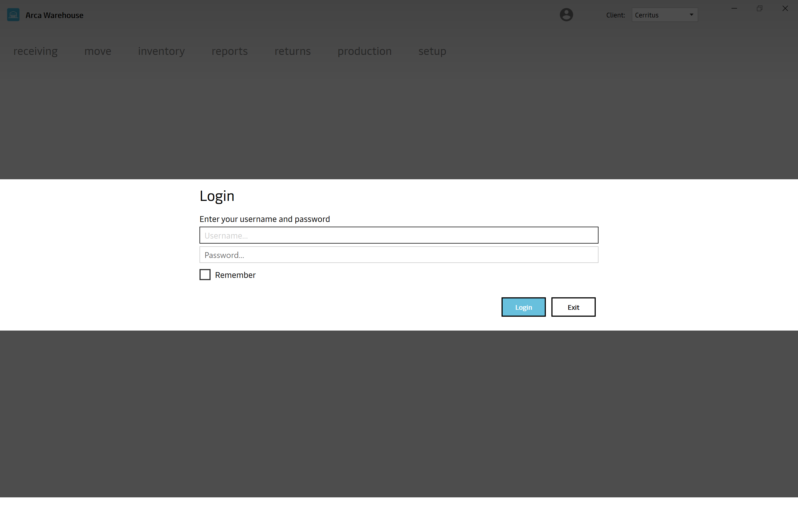
Task: Open the receiving menu
Action: [36, 51]
